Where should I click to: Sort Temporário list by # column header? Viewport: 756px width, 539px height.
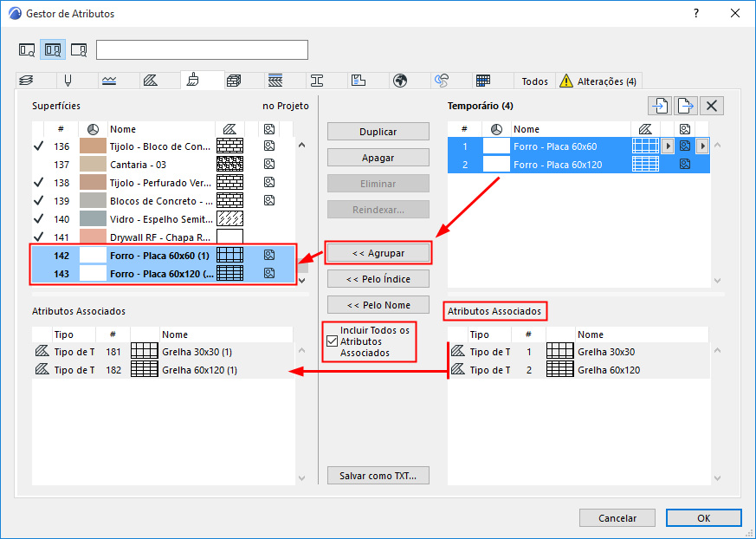464,129
